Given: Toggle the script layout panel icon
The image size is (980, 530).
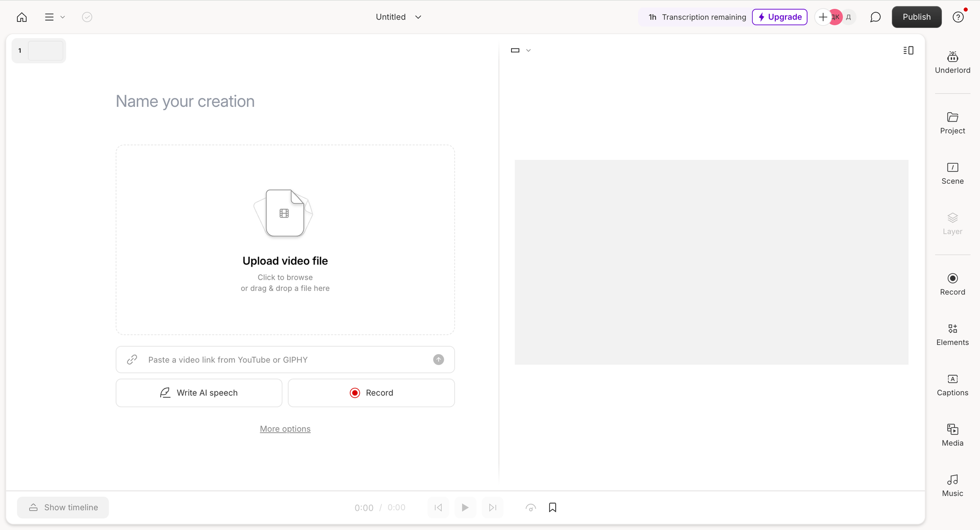Looking at the screenshot, I should point(908,50).
